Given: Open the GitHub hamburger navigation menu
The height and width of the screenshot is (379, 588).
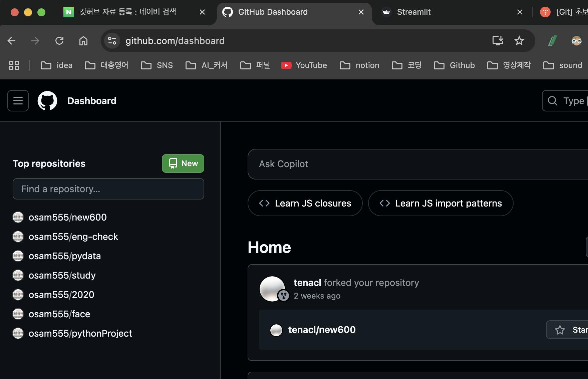Looking at the screenshot, I should coord(18,101).
